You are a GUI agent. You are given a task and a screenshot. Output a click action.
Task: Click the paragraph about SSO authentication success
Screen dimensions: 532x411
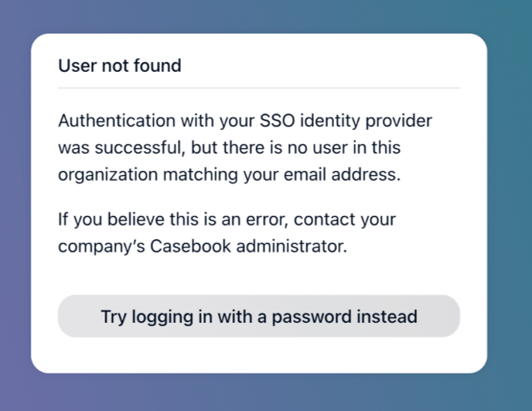click(245, 148)
